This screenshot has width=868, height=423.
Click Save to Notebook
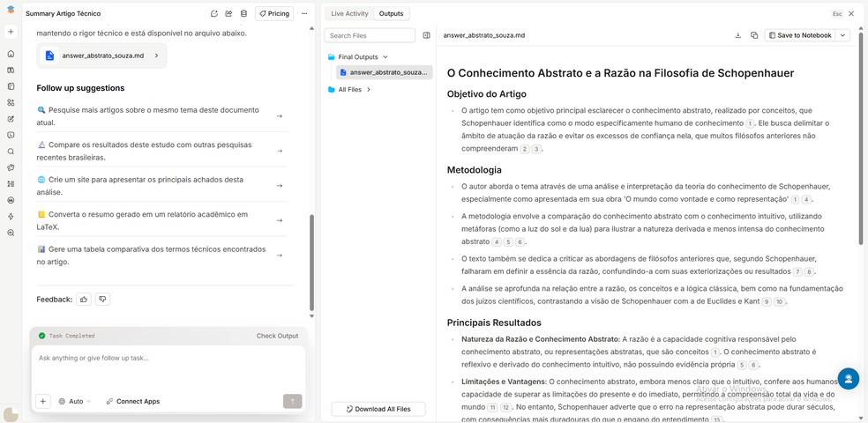pos(800,35)
